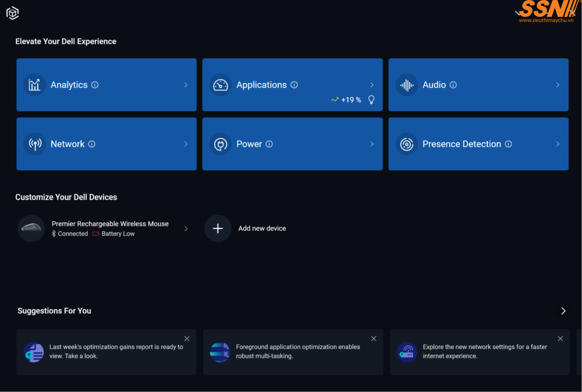Click the Power plug icon
The height and width of the screenshot is (392, 582).
point(221,144)
